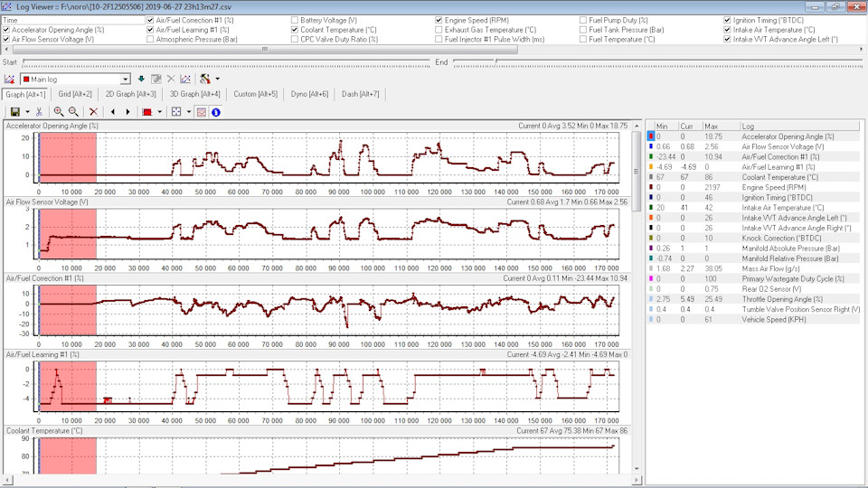Click the left arrow previous icon
Screen dimensions: 868x488
pyautogui.click(x=113, y=112)
